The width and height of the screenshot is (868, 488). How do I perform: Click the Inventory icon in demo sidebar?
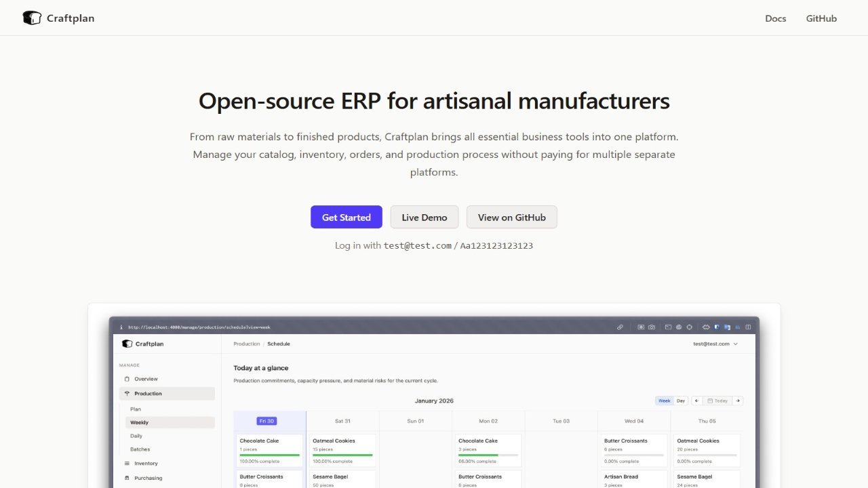(x=127, y=464)
